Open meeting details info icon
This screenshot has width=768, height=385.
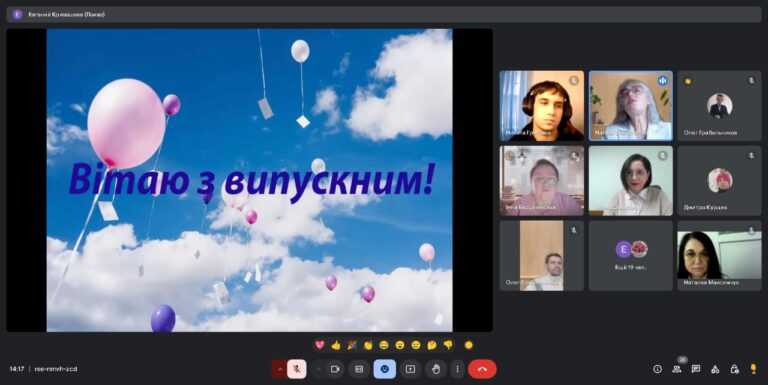click(657, 369)
